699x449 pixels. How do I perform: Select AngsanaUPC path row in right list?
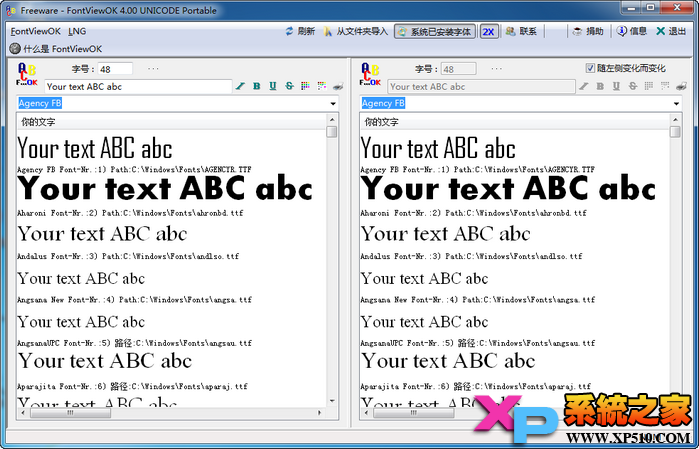pyautogui.click(x=477, y=343)
